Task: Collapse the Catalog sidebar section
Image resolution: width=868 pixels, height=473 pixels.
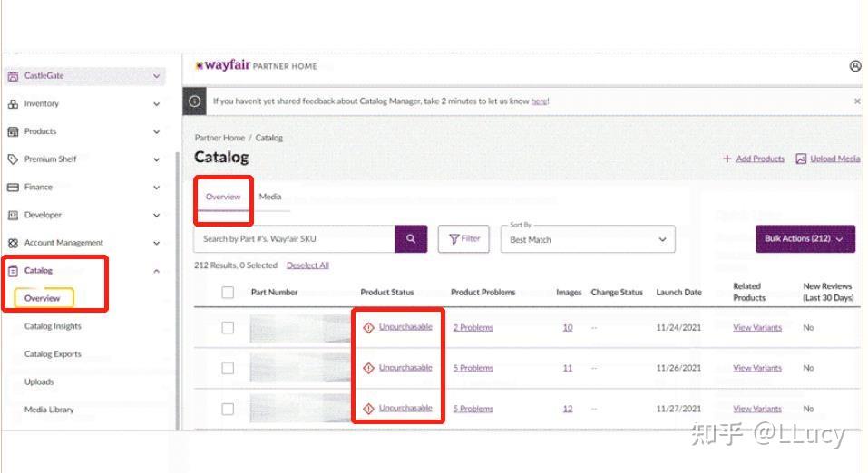Action: click(x=156, y=271)
